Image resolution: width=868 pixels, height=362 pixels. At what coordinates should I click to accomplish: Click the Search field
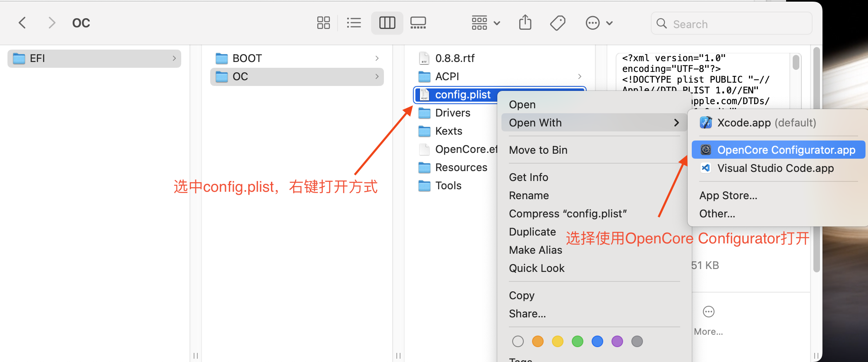click(x=731, y=24)
